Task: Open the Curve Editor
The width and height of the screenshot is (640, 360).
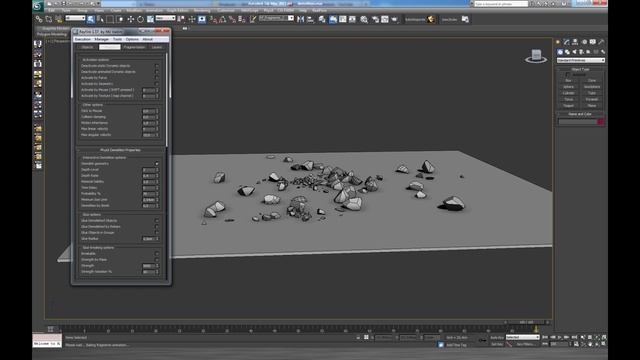Action: tap(342, 19)
